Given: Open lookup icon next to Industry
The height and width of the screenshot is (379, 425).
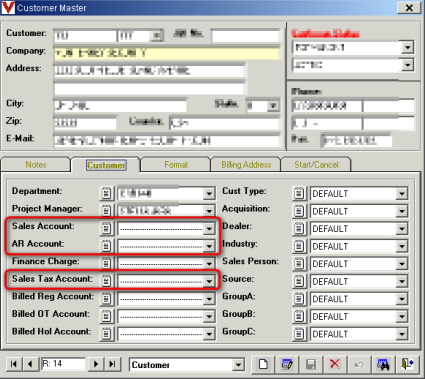Looking at the screenshot, I should point(299,246).
